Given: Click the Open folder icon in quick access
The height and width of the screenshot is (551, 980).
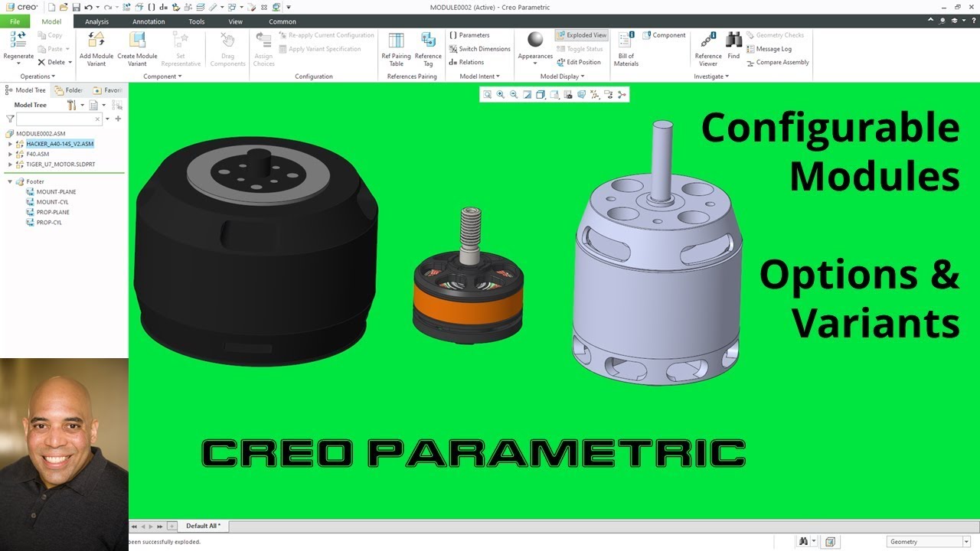Looking at the screenshot, I should coord(64,7).
